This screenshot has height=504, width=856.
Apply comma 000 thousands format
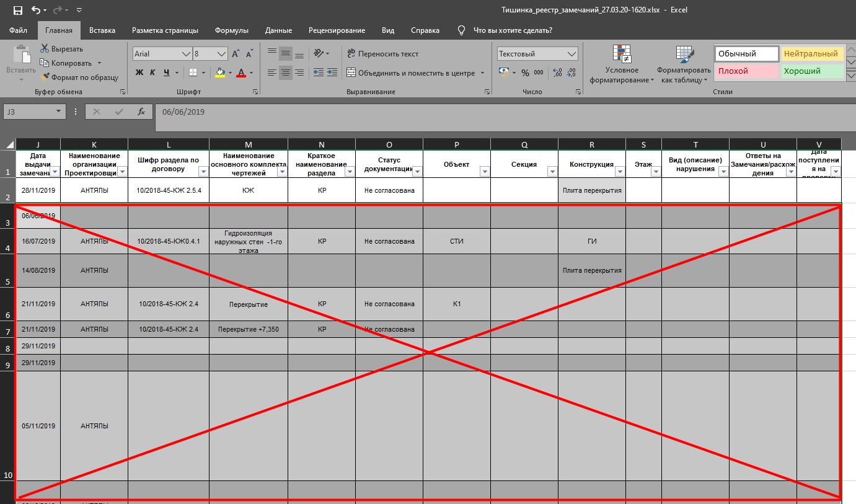point(539,73)
